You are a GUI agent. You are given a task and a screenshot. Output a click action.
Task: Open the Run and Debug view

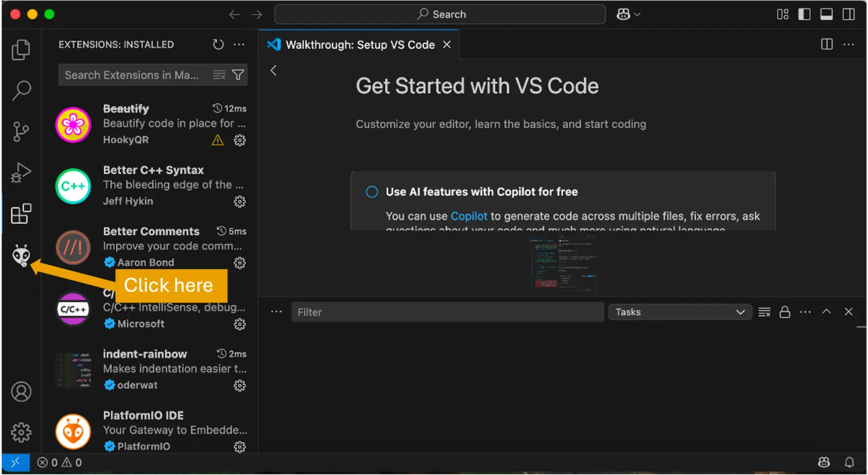21,173
